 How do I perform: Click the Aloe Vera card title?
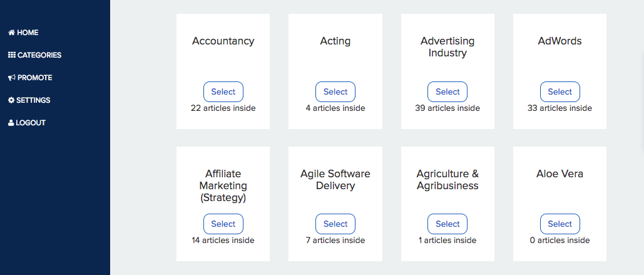tap(560, 174)
